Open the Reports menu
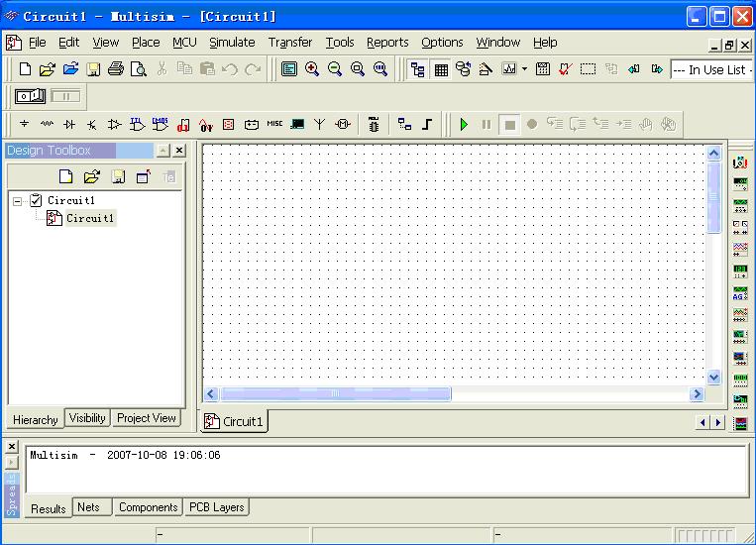 coord(387,43)
